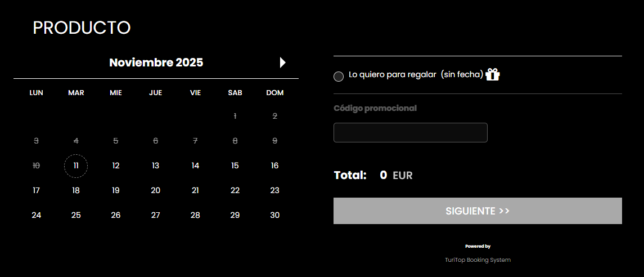
Task: Select Friday November 14
Action: (195, 166)
